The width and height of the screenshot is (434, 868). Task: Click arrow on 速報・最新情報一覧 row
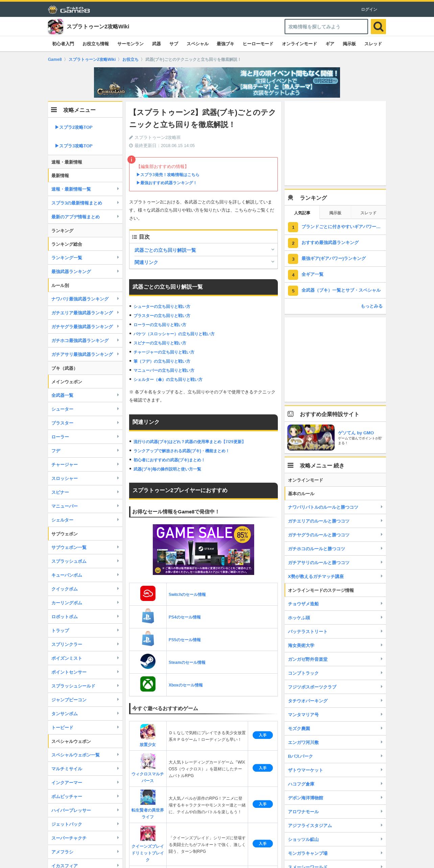coord(118,189)
